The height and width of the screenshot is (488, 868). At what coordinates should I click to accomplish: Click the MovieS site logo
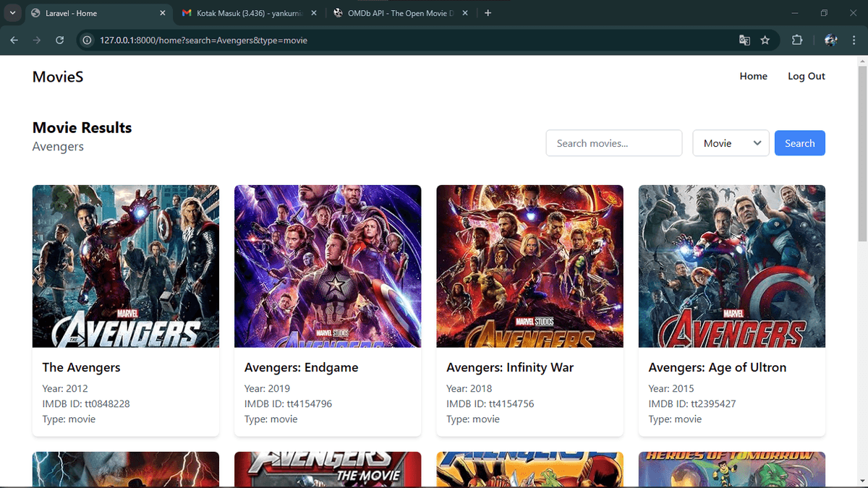coord(58,77)
